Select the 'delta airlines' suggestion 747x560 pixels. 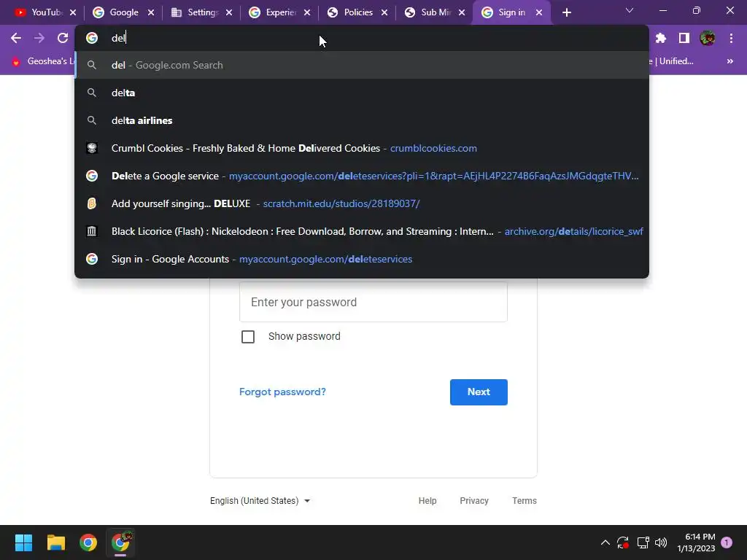362,120
